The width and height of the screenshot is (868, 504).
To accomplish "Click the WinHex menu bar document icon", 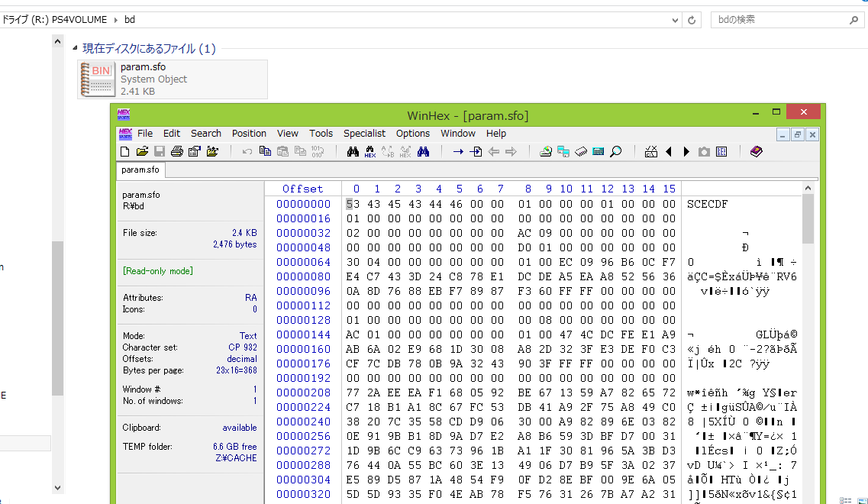I will tap(126, 134).
